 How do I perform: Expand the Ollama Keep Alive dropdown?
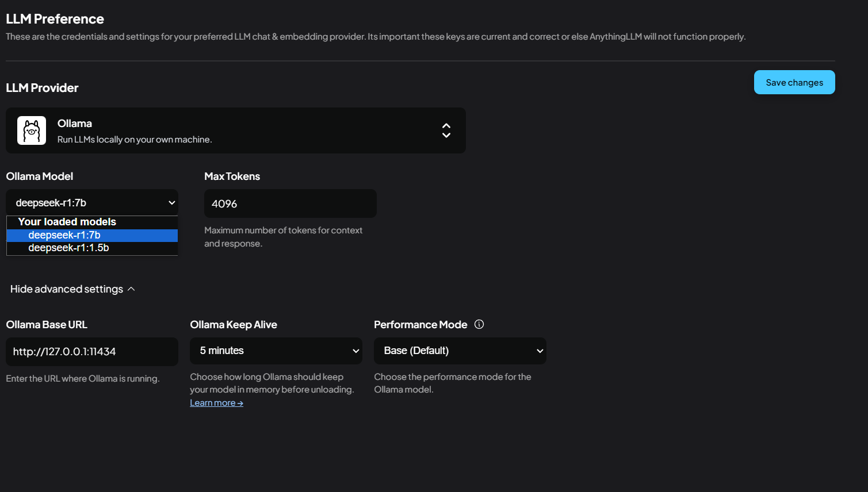[x=276, y=351]
